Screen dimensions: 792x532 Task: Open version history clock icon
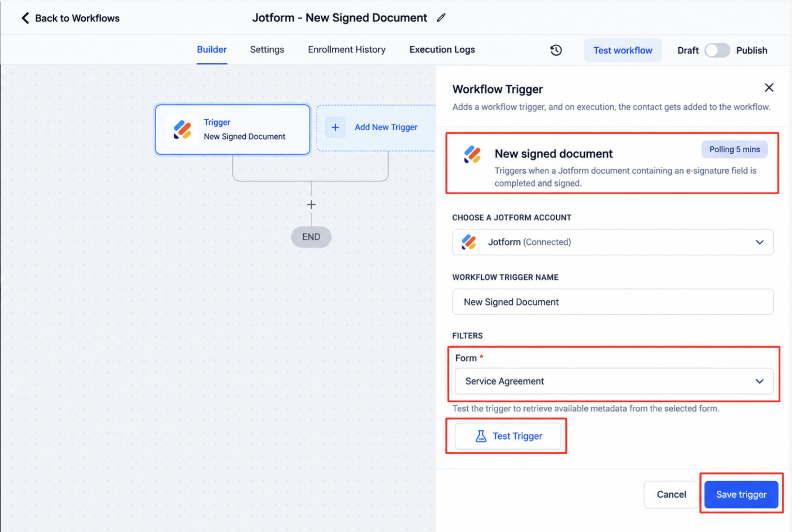point(556,50)
